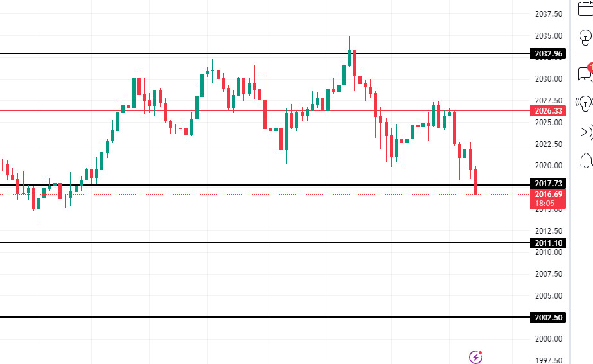Click the 2037.50 price scale value

pos(548,13)
